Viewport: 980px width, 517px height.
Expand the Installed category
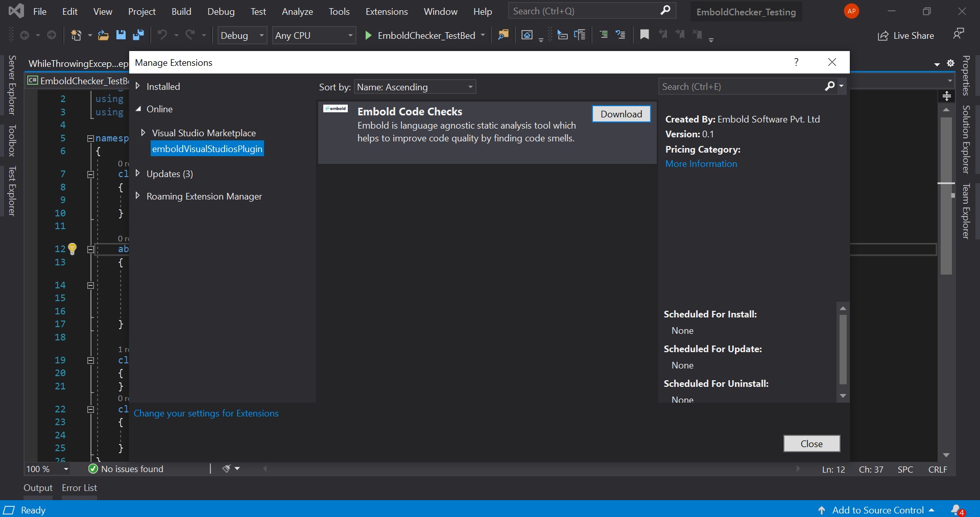pyautogui.click(x=137, y=86)
